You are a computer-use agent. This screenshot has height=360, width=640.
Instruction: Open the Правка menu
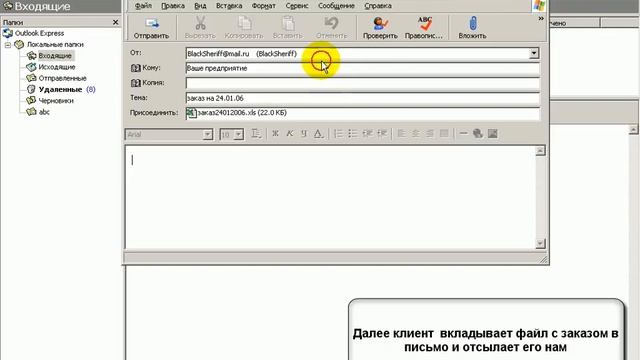tap(173, 6)
